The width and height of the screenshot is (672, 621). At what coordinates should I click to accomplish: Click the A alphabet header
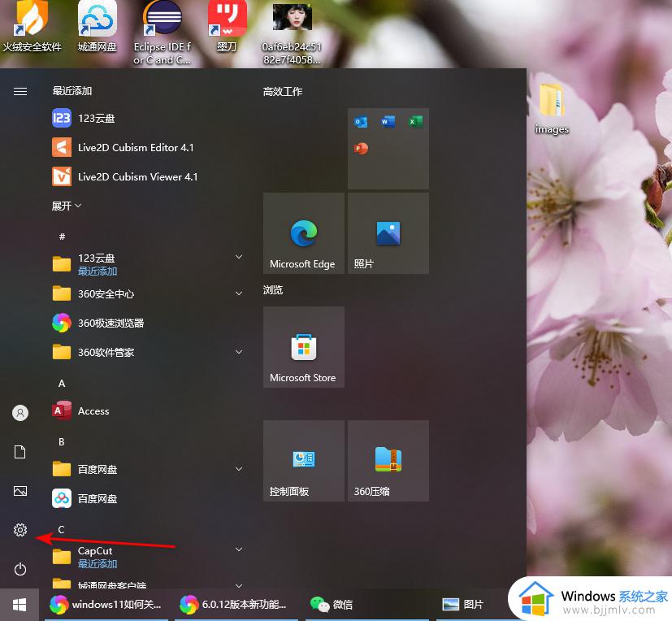point(62,384)
